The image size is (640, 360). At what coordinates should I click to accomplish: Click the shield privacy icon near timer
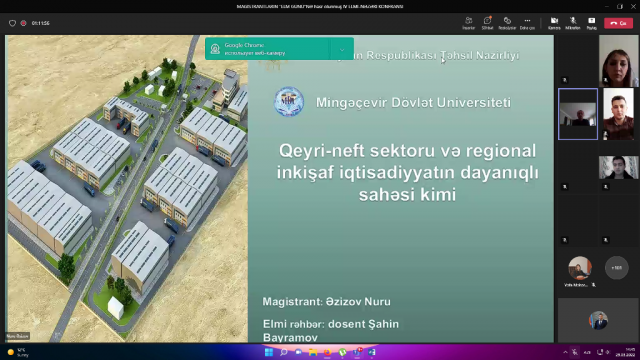tap(12, 23)
